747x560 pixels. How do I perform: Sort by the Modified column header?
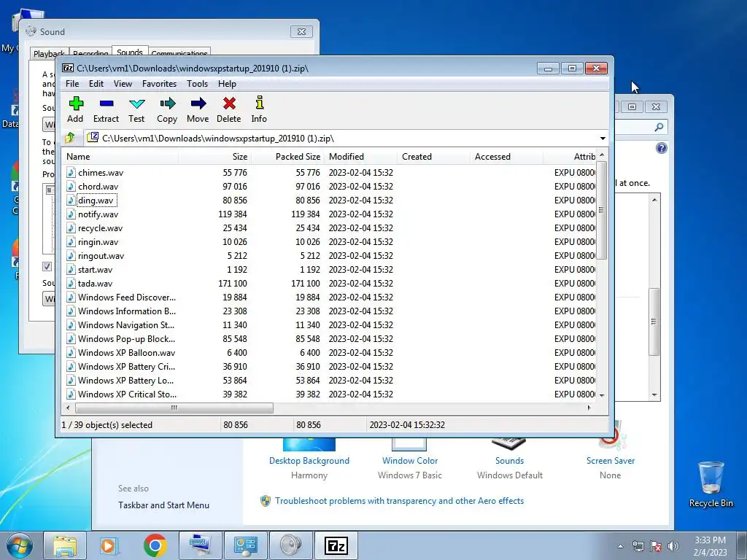coord(360,157)
